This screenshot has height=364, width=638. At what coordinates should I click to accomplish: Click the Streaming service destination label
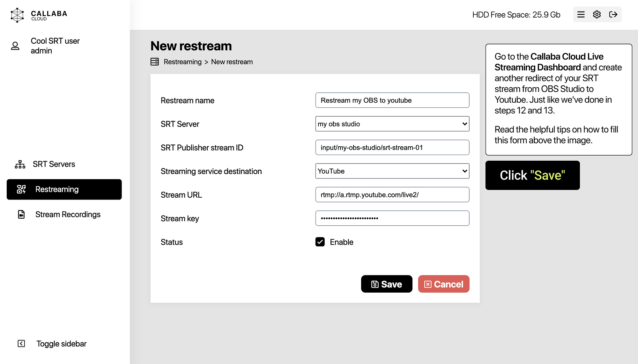click(x=211, y=171)
